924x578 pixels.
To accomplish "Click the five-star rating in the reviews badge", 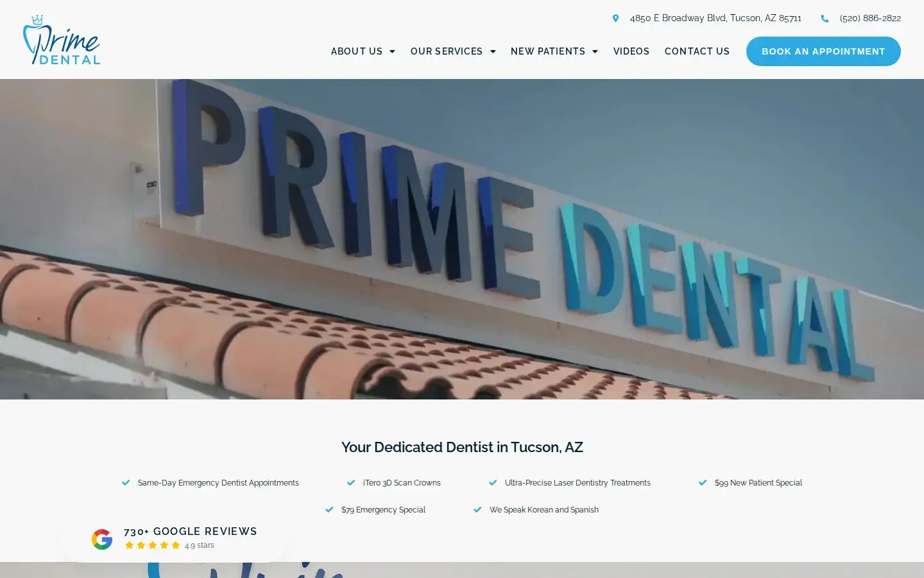I will point(152,545).
